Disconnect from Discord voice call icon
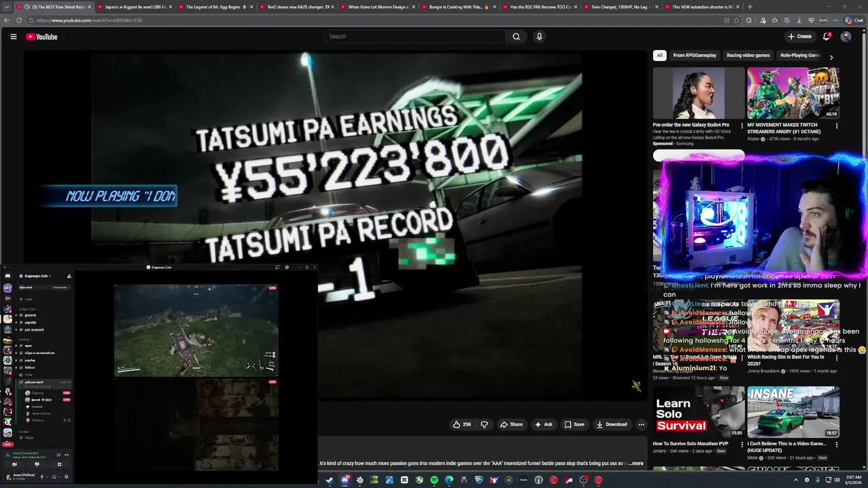This screenshot has height=488, width=868. coord(66,455)
